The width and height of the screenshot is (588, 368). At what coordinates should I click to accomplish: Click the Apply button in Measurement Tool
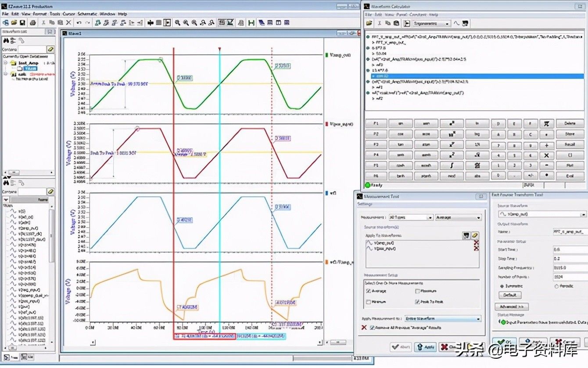[425, 347]
